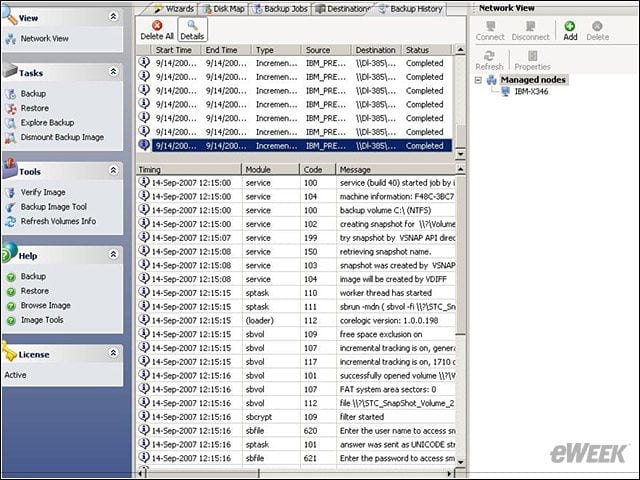Click the log list scroll up arrow
640x480 pixels.
[x=460, y=169]
